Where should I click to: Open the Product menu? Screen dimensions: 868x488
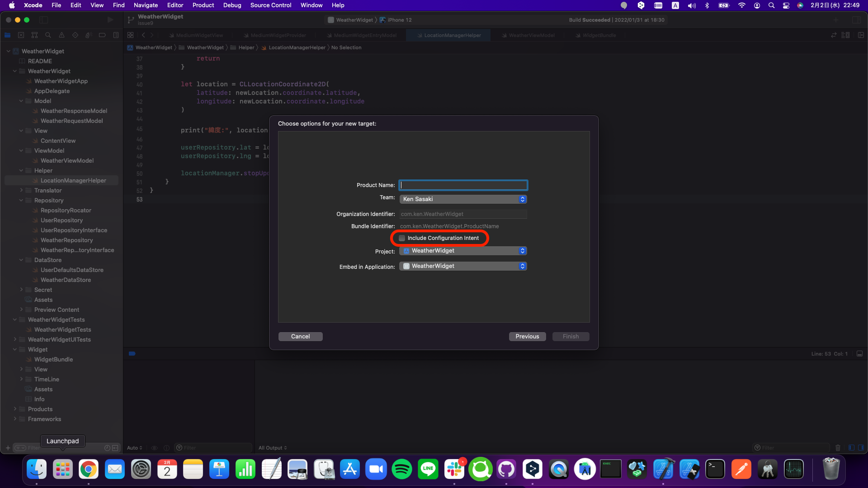(203, 5)
